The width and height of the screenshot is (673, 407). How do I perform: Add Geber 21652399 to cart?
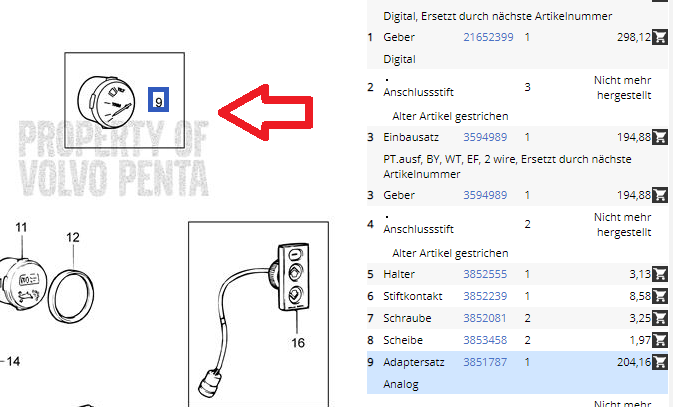[x=660, y=37]
